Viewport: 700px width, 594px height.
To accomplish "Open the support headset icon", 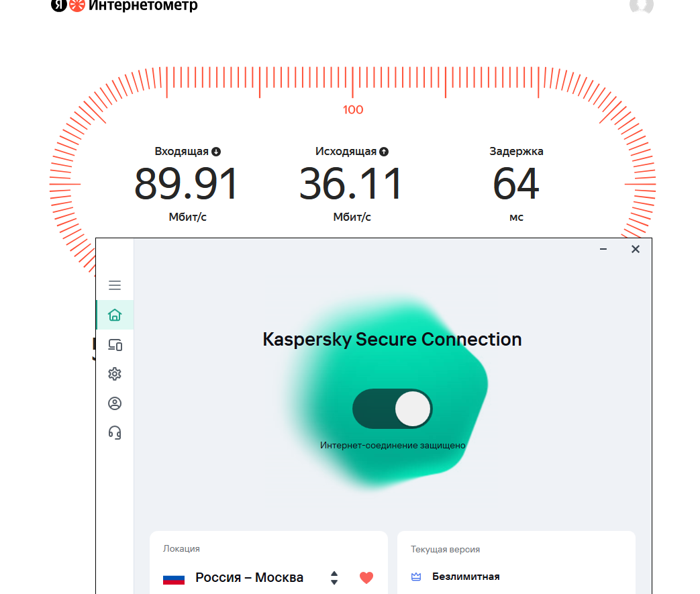I will click(115, 432).
